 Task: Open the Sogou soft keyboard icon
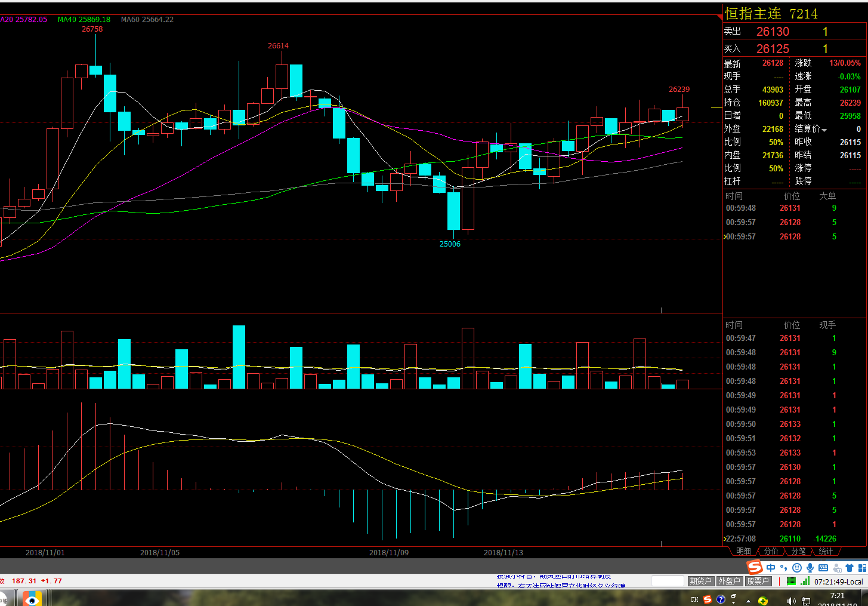click(x=823, y=568)
